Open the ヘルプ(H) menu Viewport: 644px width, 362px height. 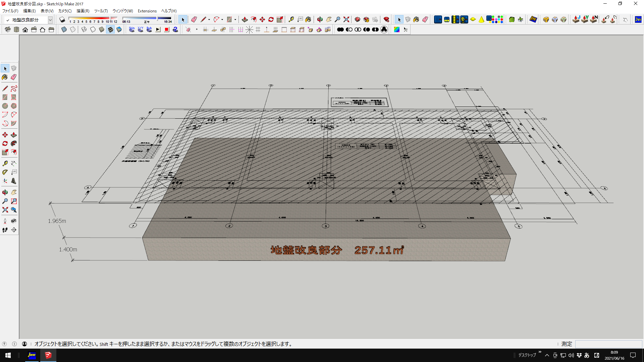169,11
